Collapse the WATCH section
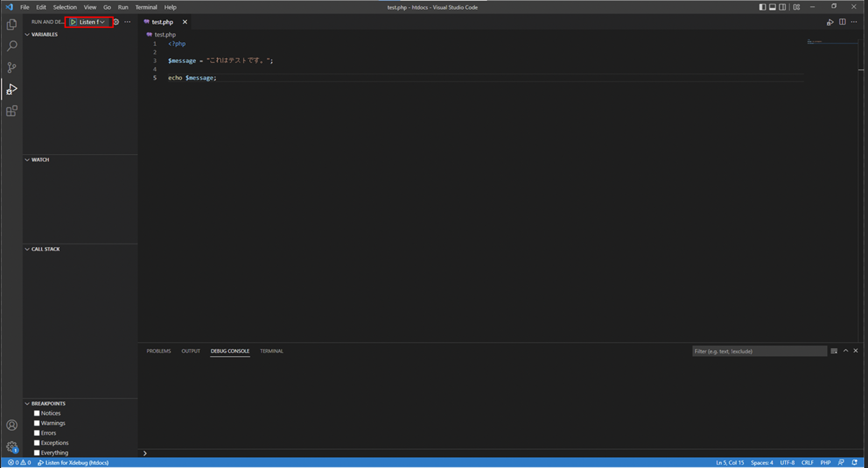Viewport: 868px width, 468px height. tap(40, 160)
